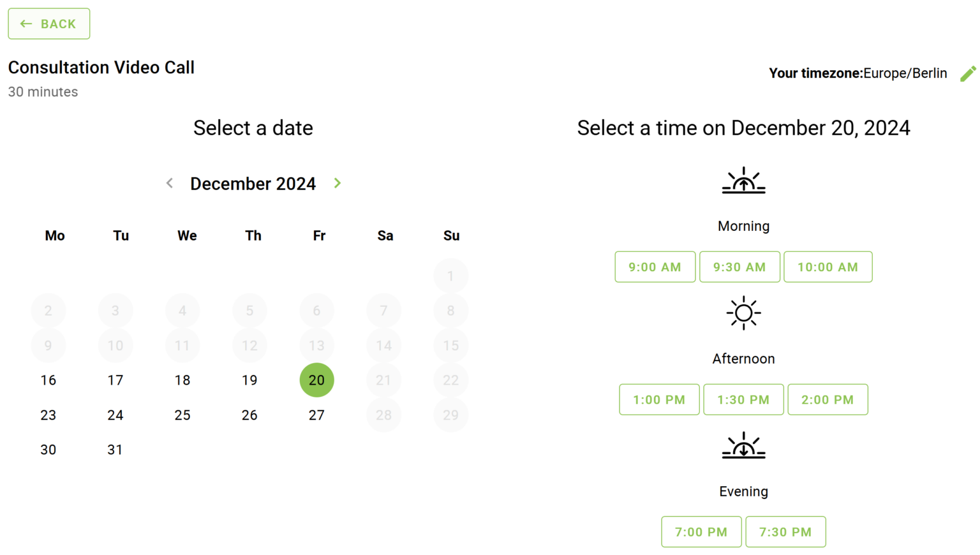Choose the 1:30 PM afternoon slot
The height and width of the screenshot is (555, 980).
[743, 399]
